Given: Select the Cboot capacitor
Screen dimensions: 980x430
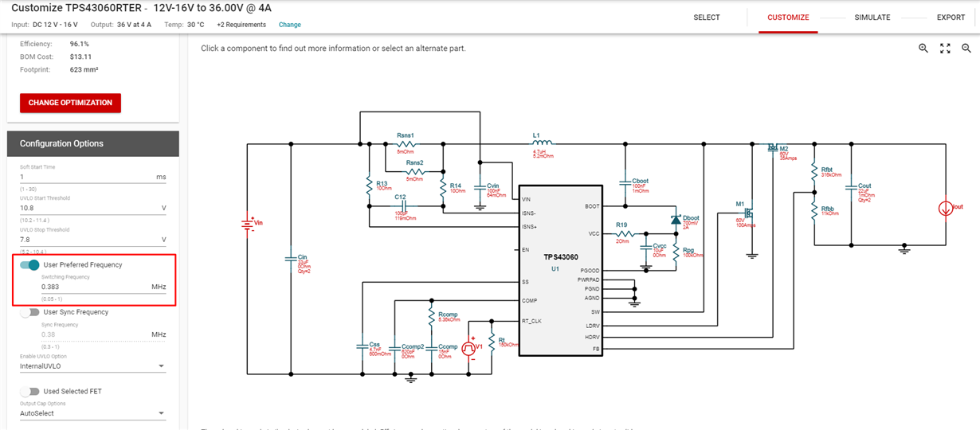Looking at the screenshot, I should click(625, 184).
